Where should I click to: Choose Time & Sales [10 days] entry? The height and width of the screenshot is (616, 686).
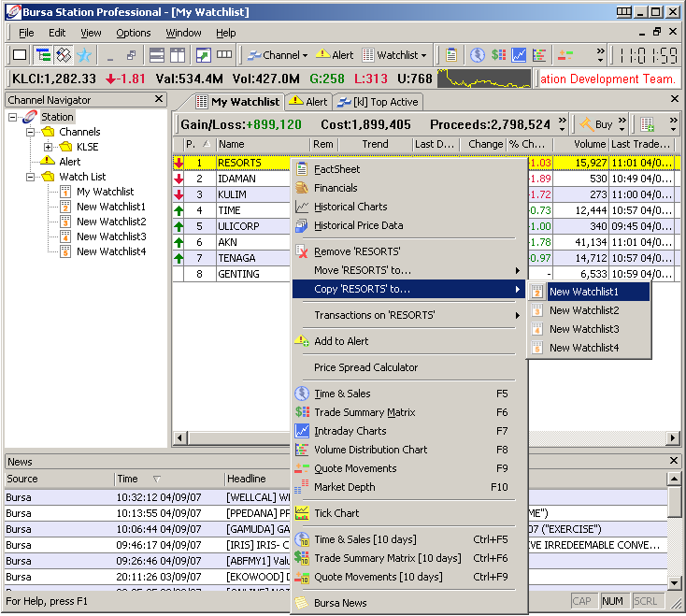pos(409,539)
